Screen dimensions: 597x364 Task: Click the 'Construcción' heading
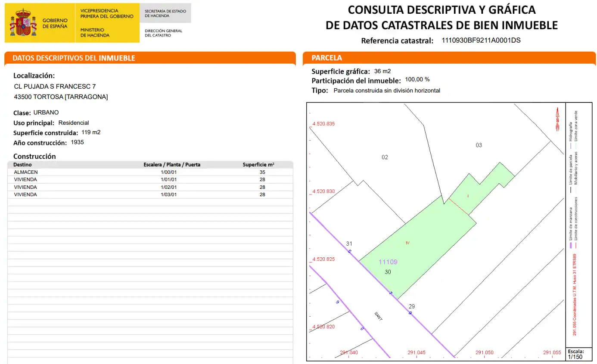click(34, 156)
